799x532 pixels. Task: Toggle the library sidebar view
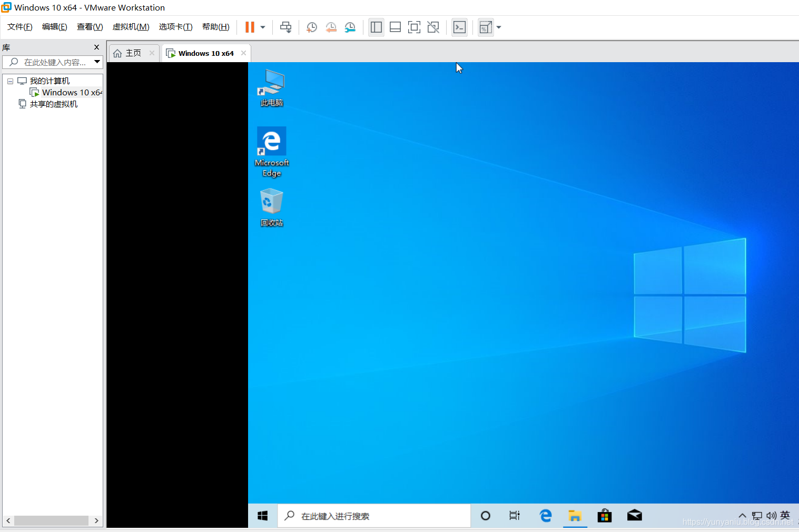376,27
